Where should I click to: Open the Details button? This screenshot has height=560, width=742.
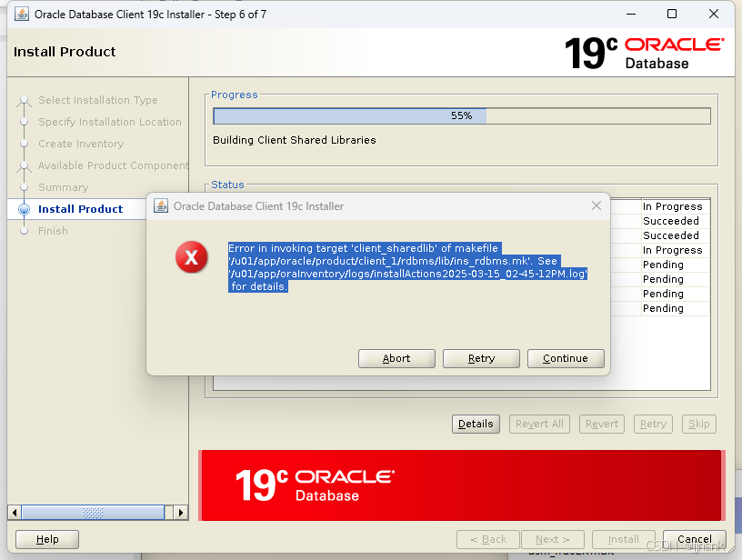coord(476,424)
